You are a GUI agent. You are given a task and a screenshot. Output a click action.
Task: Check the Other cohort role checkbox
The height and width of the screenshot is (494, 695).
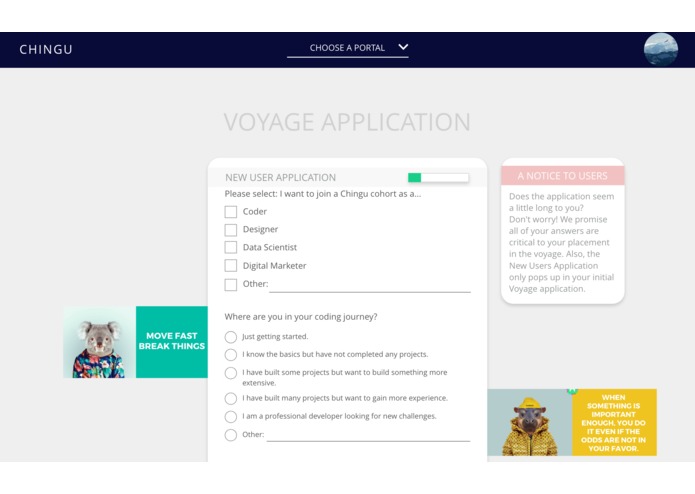click(230, 284)
